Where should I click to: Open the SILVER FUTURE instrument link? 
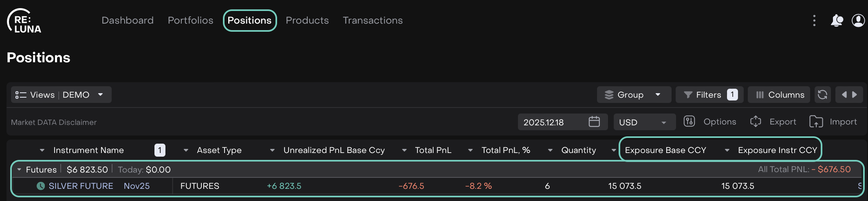click(x=81, y=186)
